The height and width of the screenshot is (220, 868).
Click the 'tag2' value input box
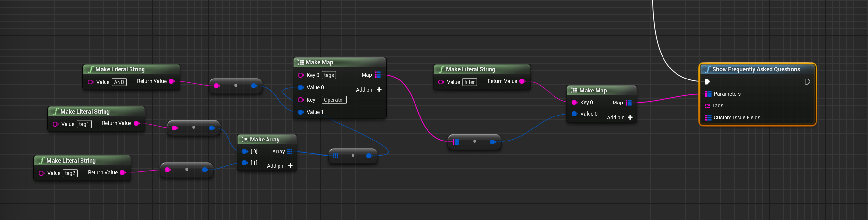tap(70, 173)
